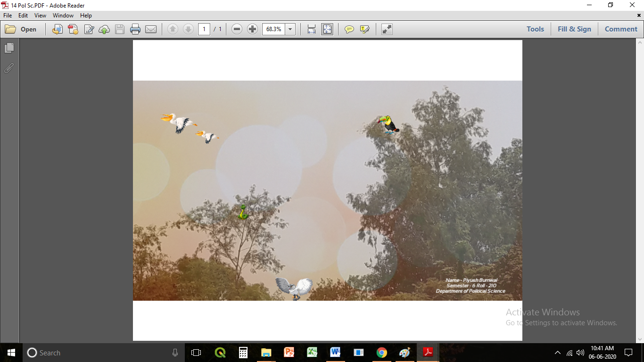Zoom in using the plus icon
The image size is (644, 362).
click(x=252, y=29)
